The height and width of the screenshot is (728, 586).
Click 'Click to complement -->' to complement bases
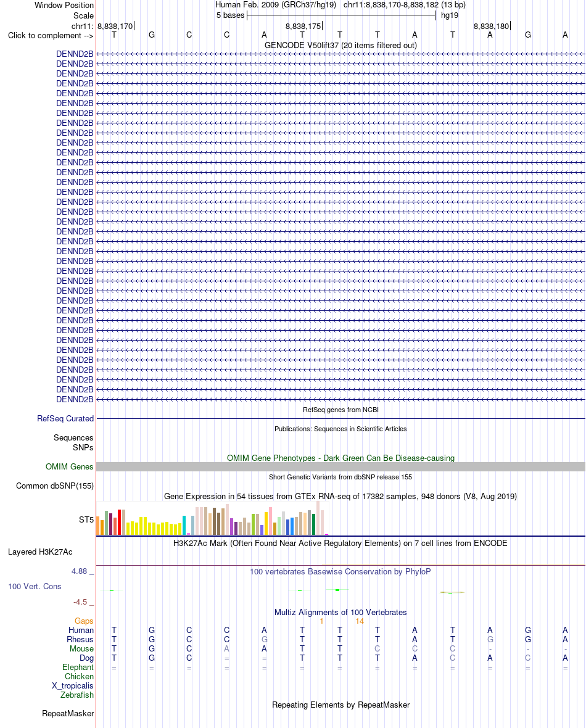tap(51, 35)
